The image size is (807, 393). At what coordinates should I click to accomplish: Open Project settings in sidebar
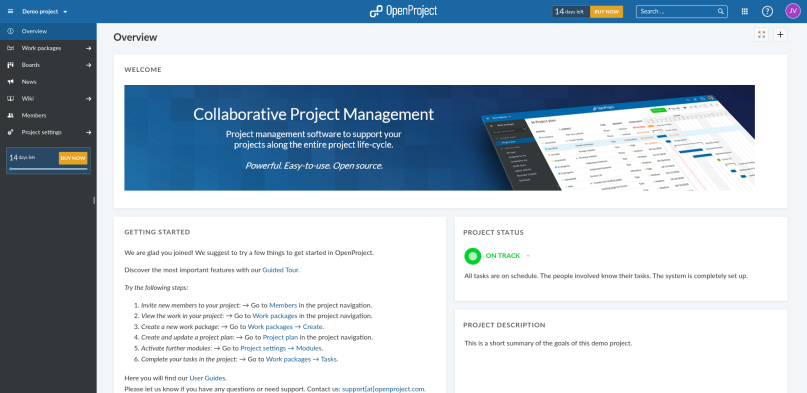(41, 132)
